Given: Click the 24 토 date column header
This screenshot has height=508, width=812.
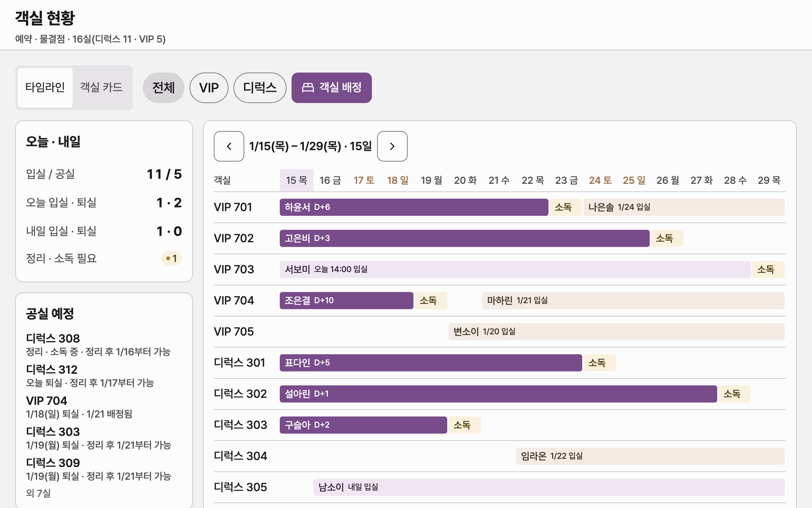Looking at the screenshot, I should point(600,180).
